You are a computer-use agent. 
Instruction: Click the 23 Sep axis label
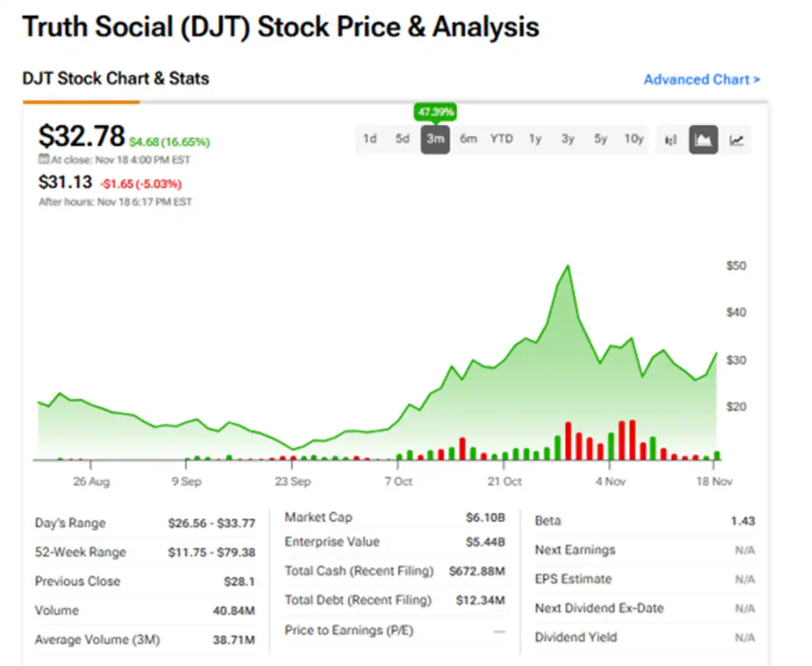293,481
